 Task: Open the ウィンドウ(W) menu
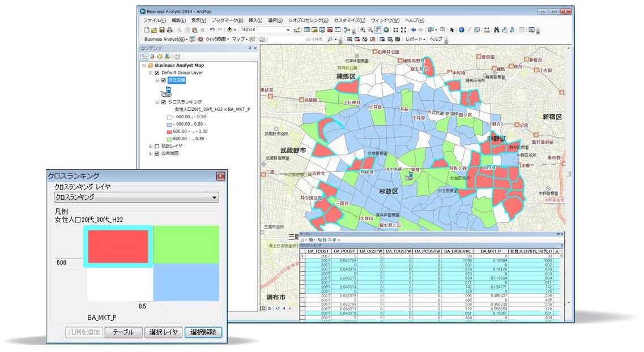[x=385, y=20]
